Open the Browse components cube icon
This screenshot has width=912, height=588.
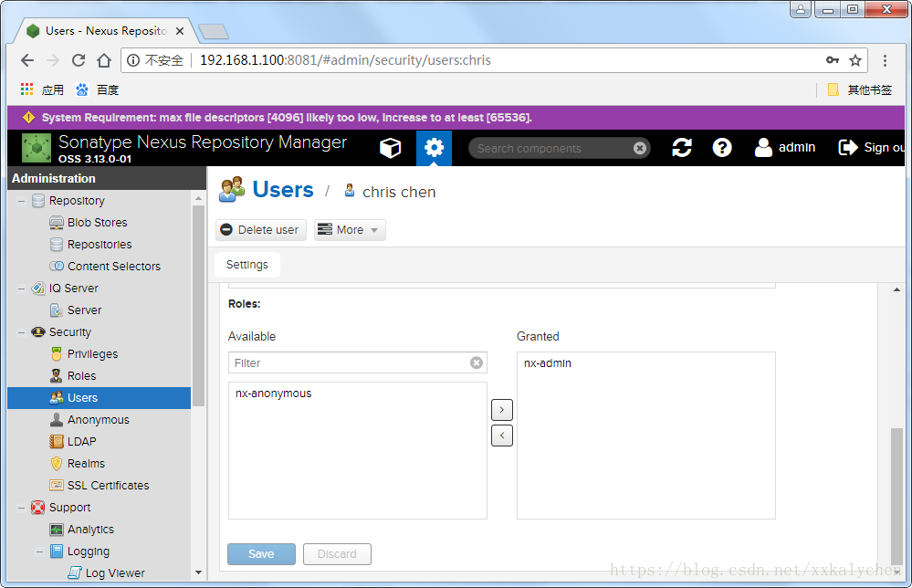pyautogui.click(x=391, y=148)
